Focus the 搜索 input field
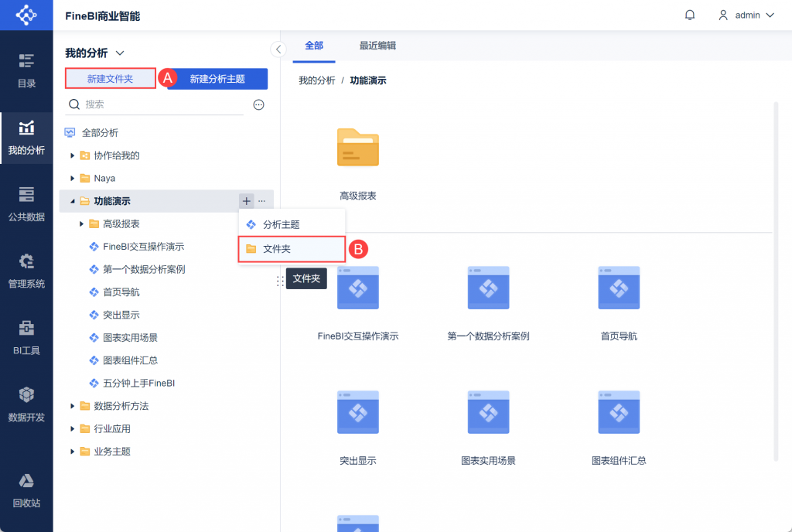The image size is (792, 532). pyautogui.click(x=155, y=104)
